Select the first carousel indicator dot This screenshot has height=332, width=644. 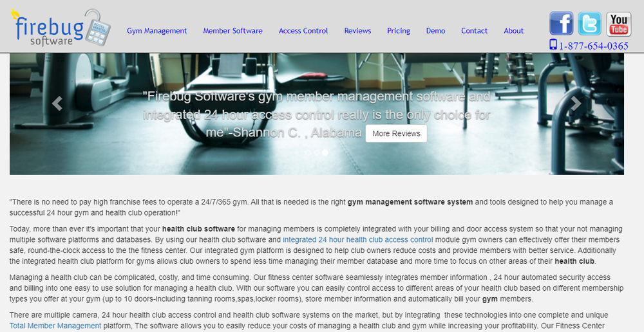(308, 152)
